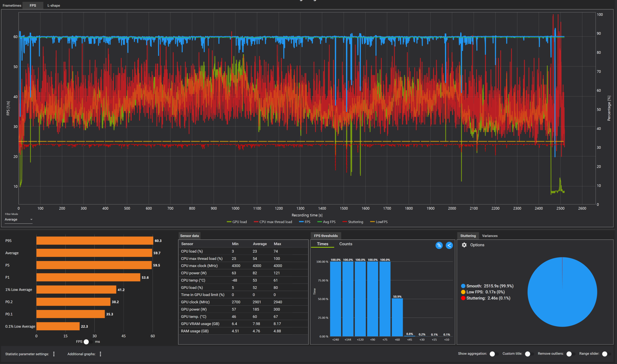Click the Options label in Stuttering panel
Viewport: 617px width, 364px height.
click(x=477, y=245)
